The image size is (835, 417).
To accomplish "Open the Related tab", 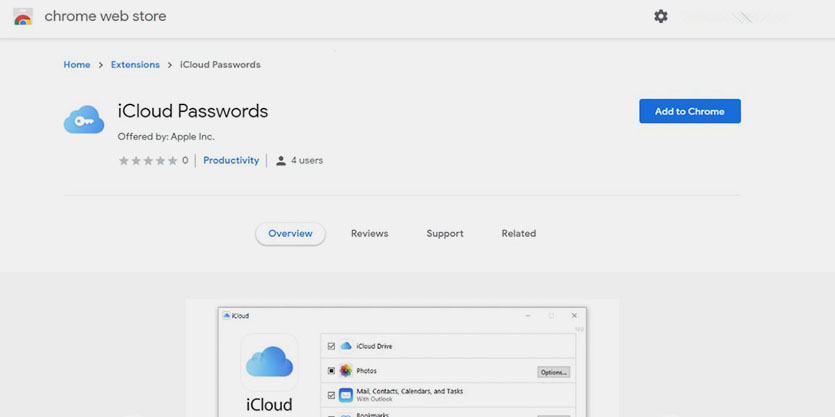I will pos(519,234).
